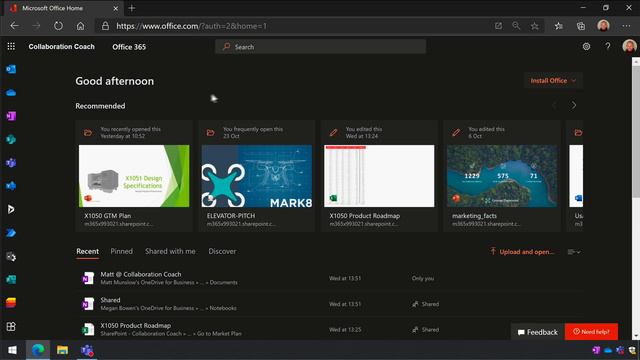Open Office 365 settings gear

[586, 47]
